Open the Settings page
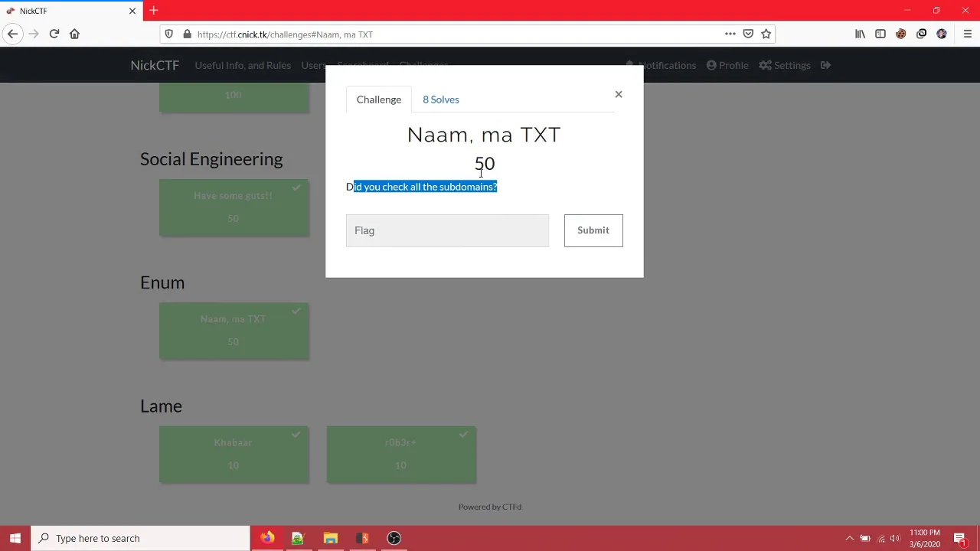The image size is (980, 551). click(785, 65)
